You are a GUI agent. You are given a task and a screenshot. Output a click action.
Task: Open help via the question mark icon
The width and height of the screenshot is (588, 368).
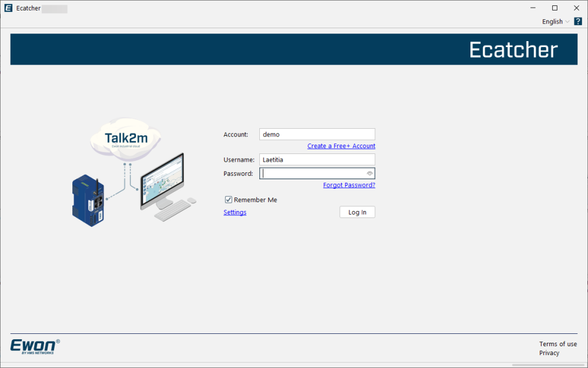pyautogui.click(x=577, y=21)
